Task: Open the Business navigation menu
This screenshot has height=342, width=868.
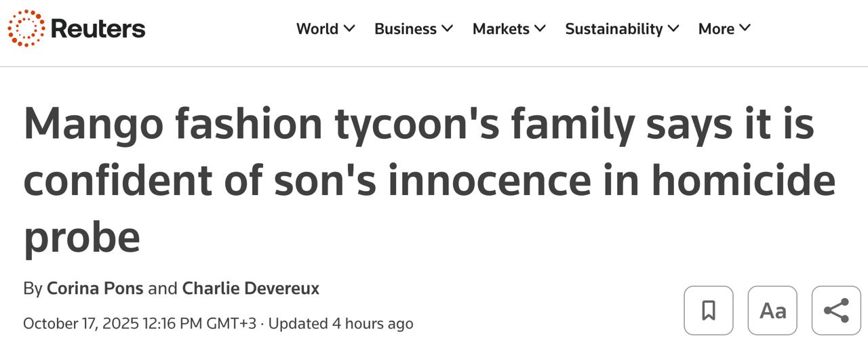Action: [x=406, y=28]
